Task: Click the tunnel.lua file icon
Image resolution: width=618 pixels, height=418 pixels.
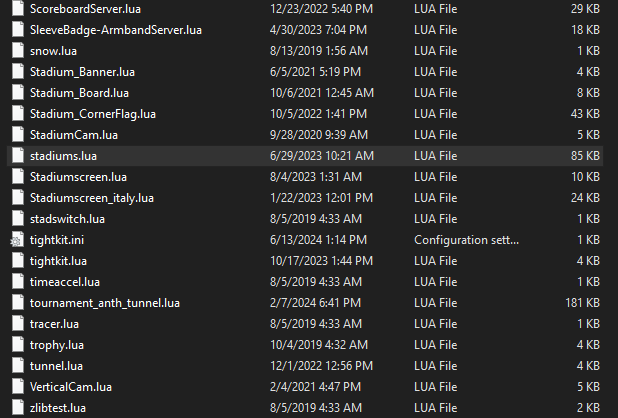Action: pyautogui.click(x=18, y=366)
